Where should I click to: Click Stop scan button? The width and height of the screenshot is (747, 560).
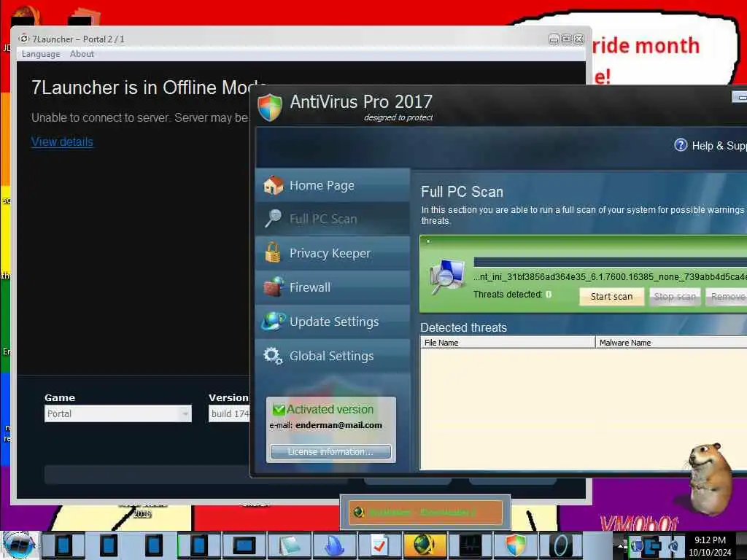[675, 297]
